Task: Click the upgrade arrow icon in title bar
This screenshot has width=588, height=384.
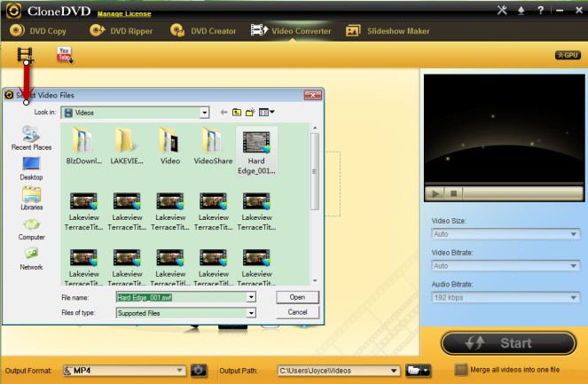Action: click(521, 11)
